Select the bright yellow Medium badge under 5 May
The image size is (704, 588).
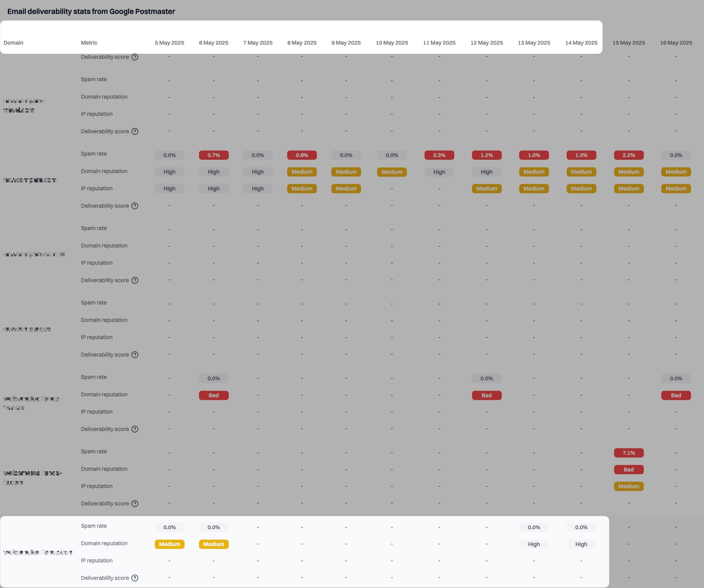[169, 544]
